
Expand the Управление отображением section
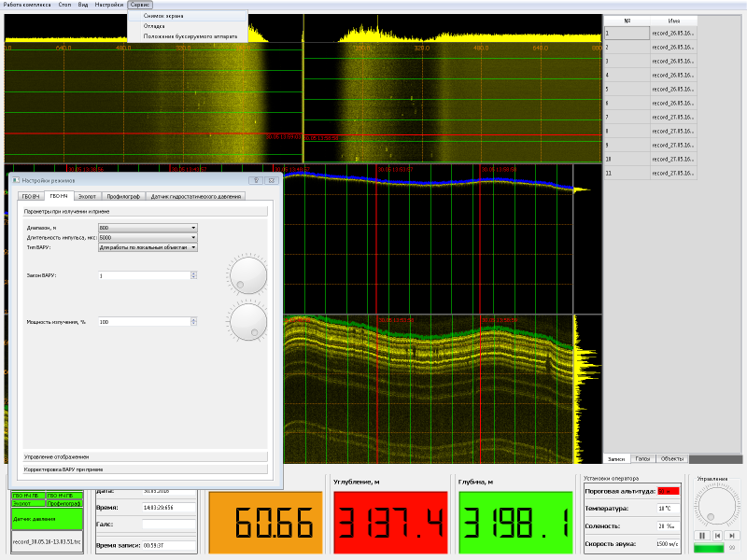coord(146,456)
